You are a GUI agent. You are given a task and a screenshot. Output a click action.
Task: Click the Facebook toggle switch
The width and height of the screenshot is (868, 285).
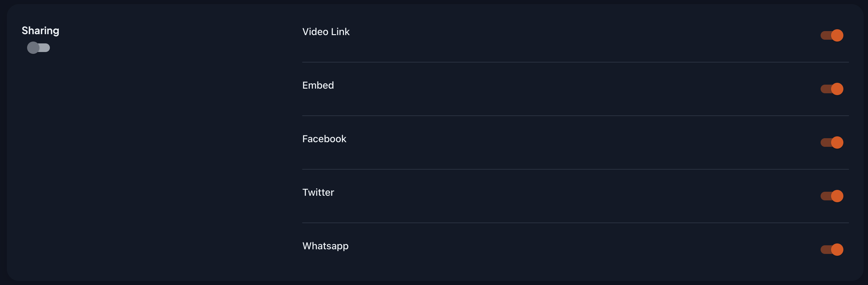(832, 142)
